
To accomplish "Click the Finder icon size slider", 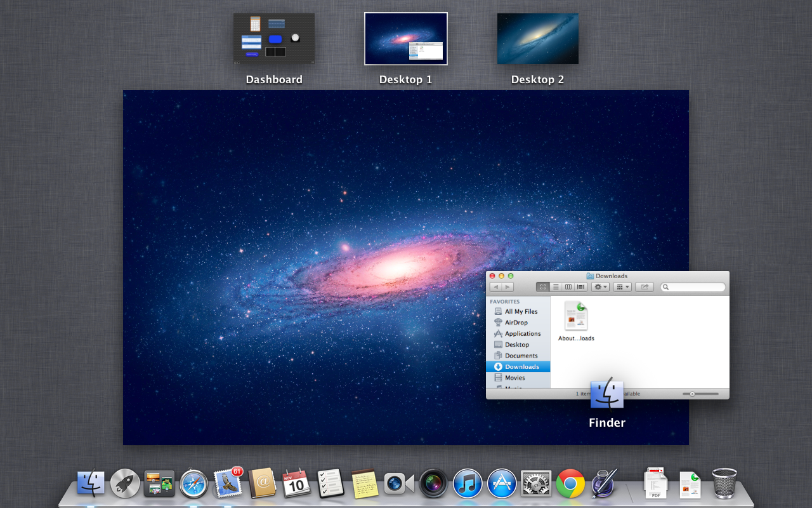I will [x=701, y=394].
